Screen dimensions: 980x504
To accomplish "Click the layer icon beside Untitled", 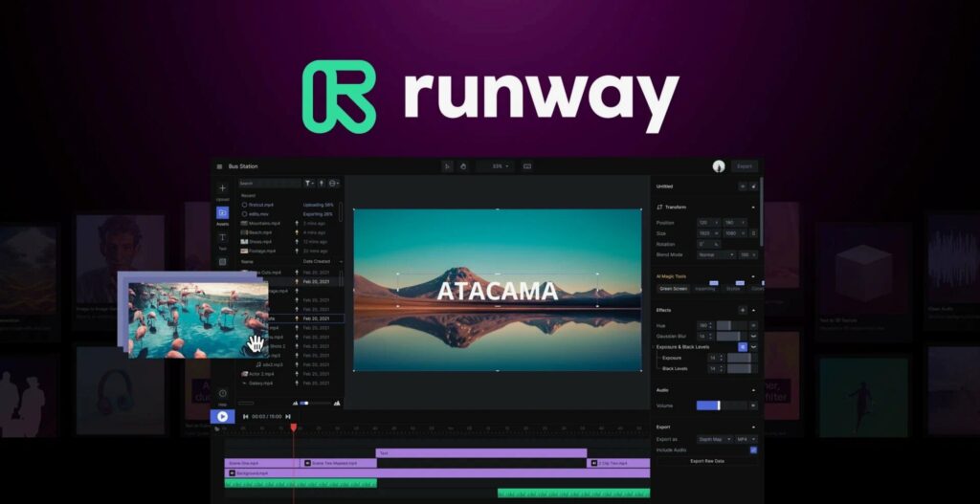I will pyautogui.click(x=743, y=186).
